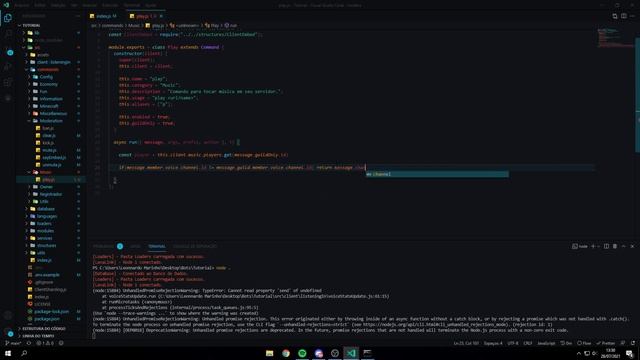Click the main branch indicator in status bar

(13, 343)
